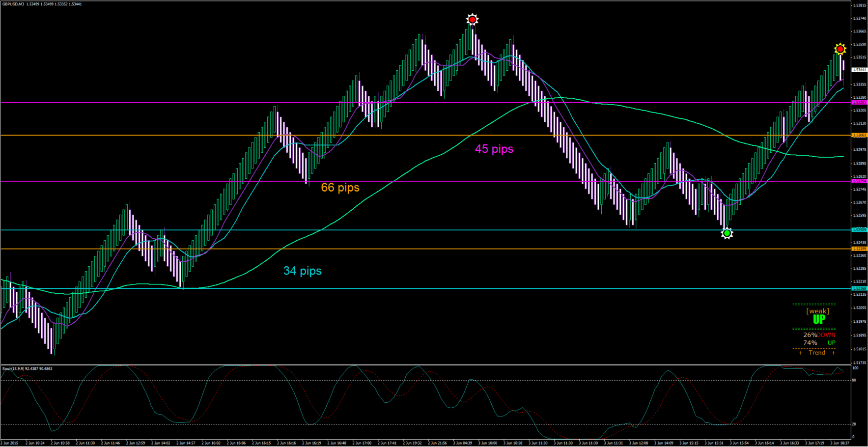Click the GBPUSD,M3 chart title text
Viewport: 868px width, 447px height.
pos(13,4)
